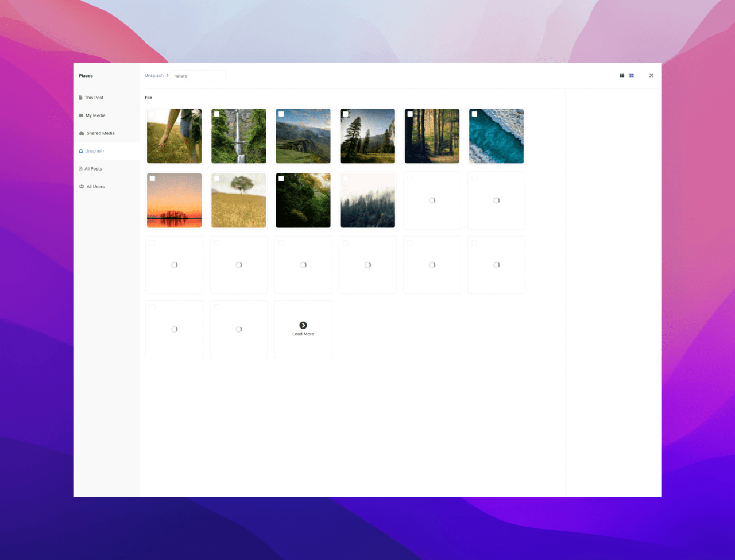Click the All Users people icon
Viewport: 735px width, 560px height.
[82, 187]
